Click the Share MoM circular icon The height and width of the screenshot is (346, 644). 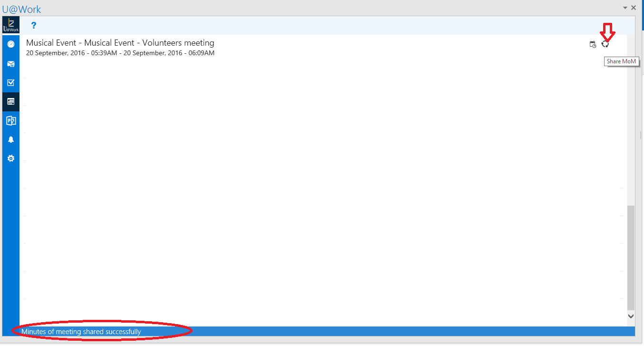point(605,44)
